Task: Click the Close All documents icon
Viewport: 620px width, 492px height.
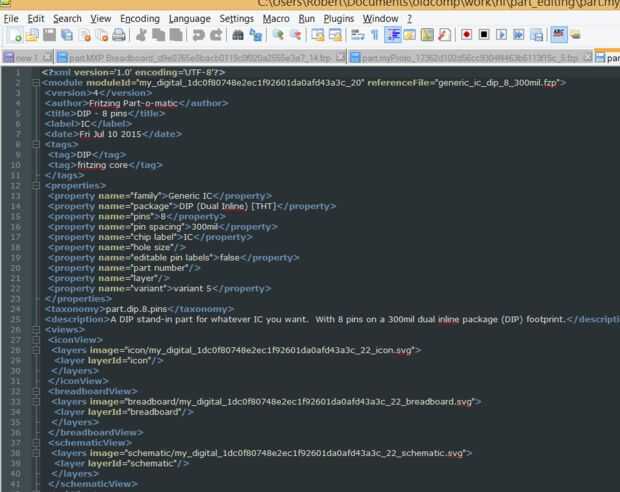Action: tap(102, 35)
